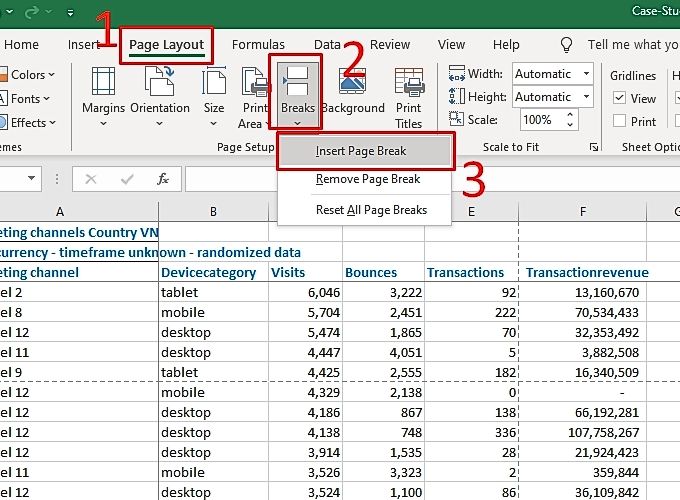Select cell with visits 6,046

(x=305, y=292)
